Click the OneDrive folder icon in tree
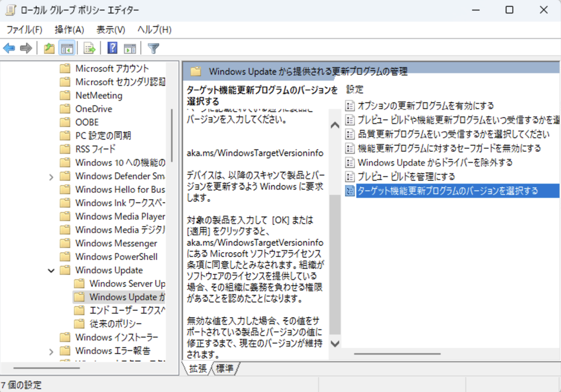561x392 pixels. pos(65,109)
